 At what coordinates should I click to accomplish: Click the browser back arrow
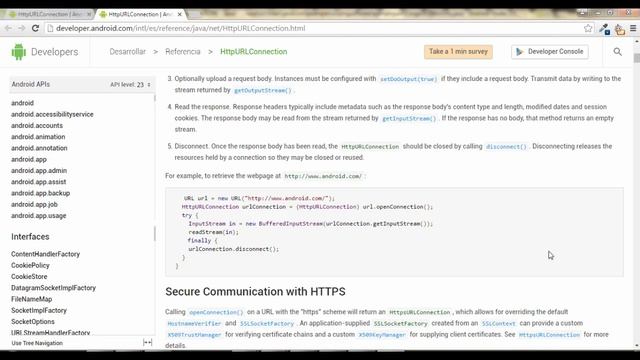(8, 28)
